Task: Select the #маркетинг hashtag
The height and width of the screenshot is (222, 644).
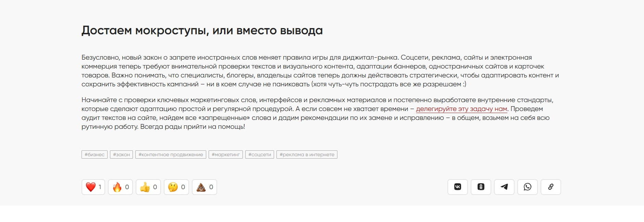Action: coord(226,154)
